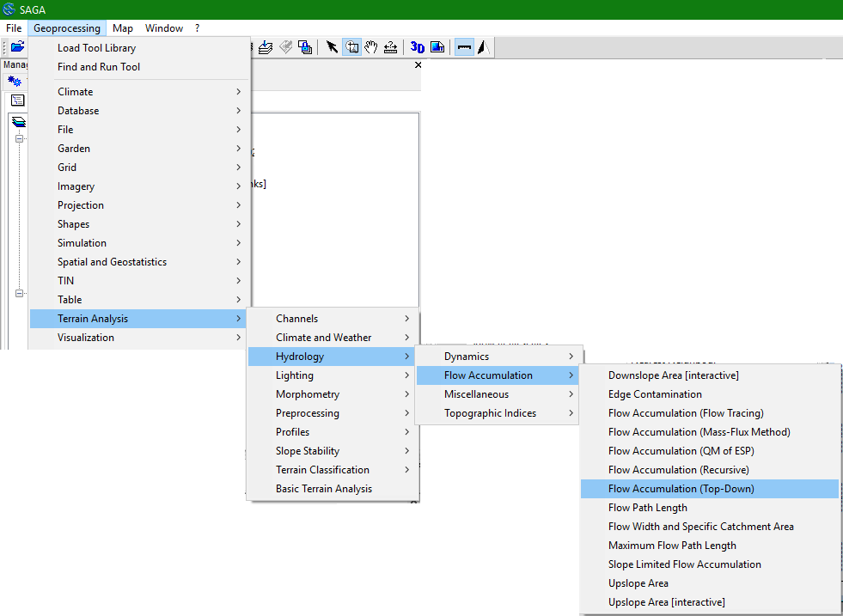
Task: Expand the Shapes submenu
Action: [140, 224]
